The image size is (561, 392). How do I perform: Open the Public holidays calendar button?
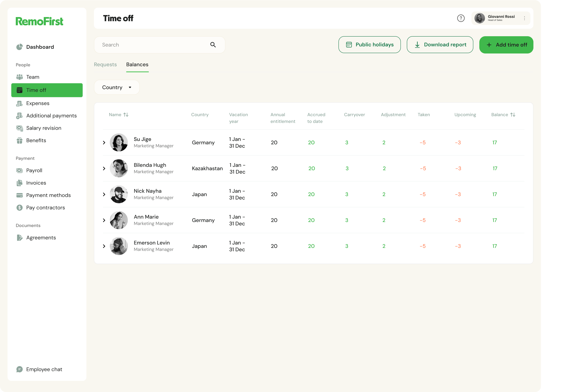pos(369,45)
